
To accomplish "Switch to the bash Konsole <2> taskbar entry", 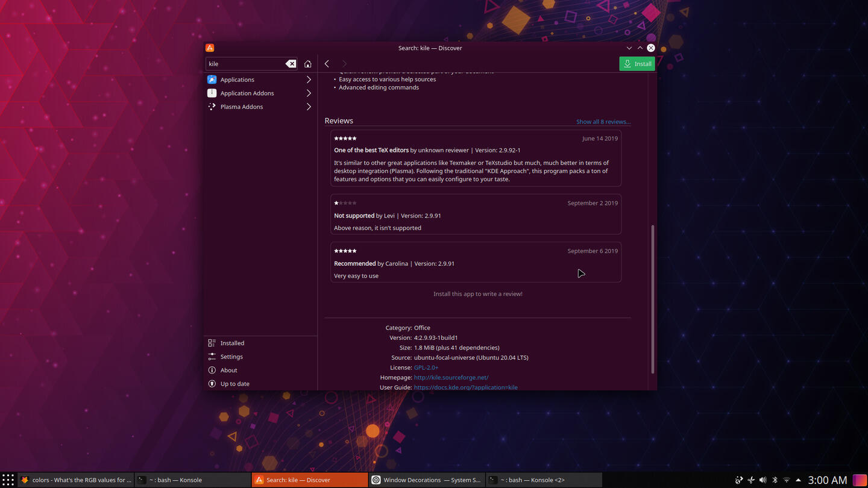I will click(x=544, y=480).
